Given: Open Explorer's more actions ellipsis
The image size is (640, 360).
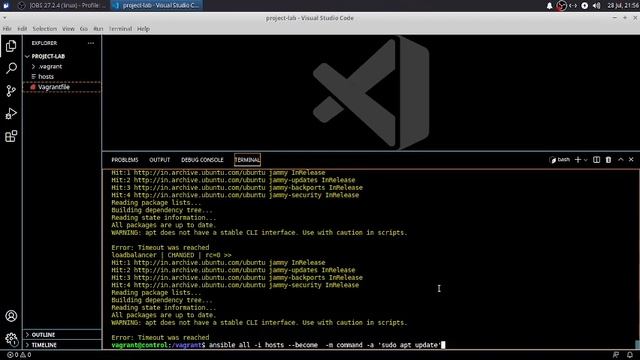Looking at the screenshot, I should pyautogui.click(x=91, y=43).
